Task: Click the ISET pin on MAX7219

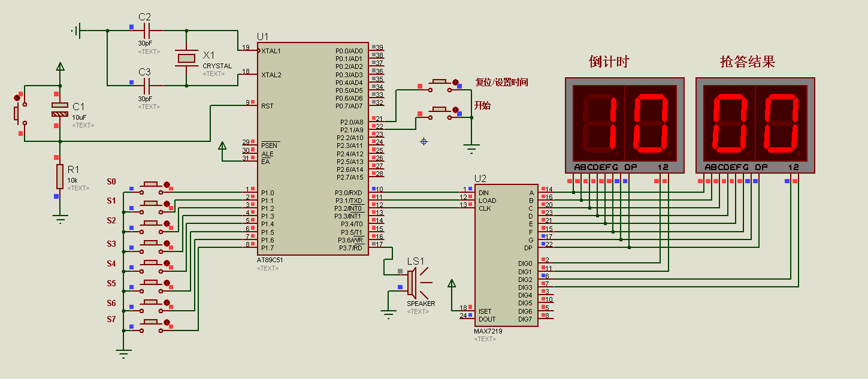Action: (x=485, y=311)
